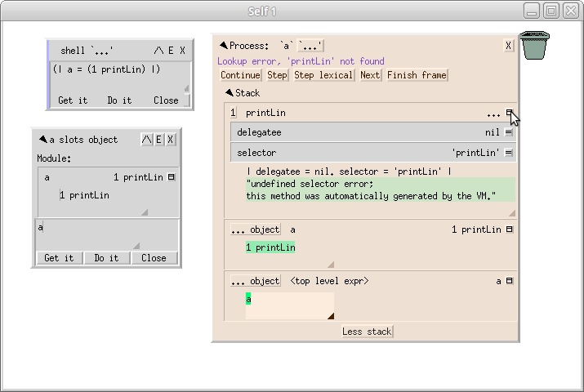Open the '...' menu button in printLin frame
Image resolution: width=584 pixels, height=392 pixels.
tap(493, 114)
